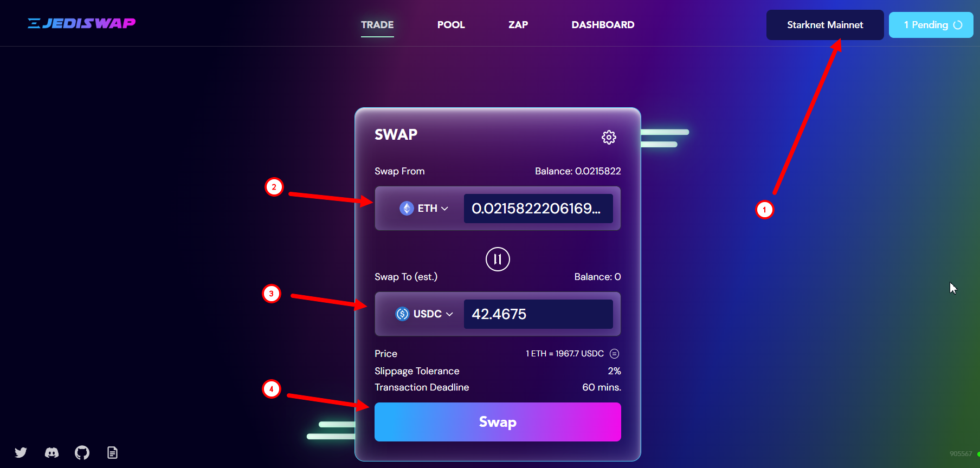Click the swap direction circular icon
The image size is (980, 468).
pyautogui.click(x=498, y=259)
